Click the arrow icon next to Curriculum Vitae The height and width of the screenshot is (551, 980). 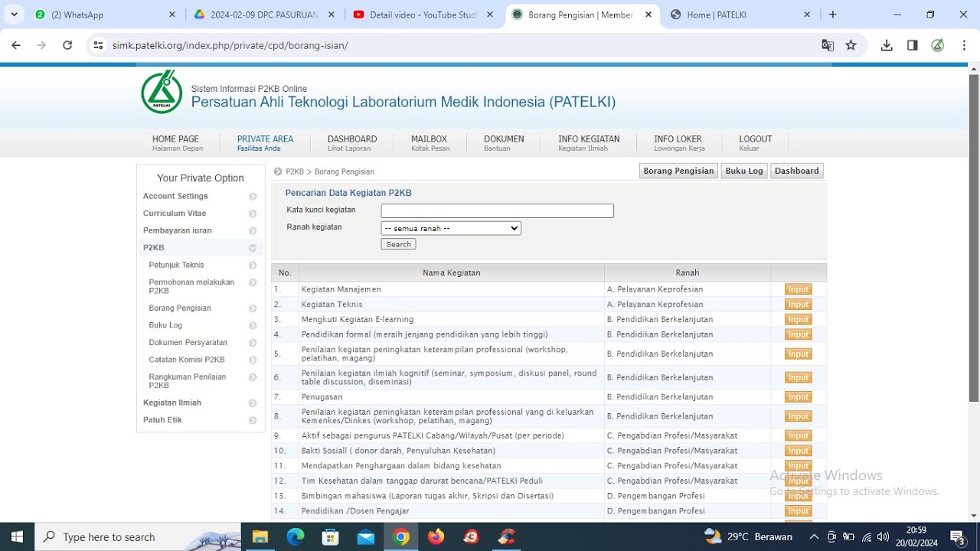tap(253, 214)
